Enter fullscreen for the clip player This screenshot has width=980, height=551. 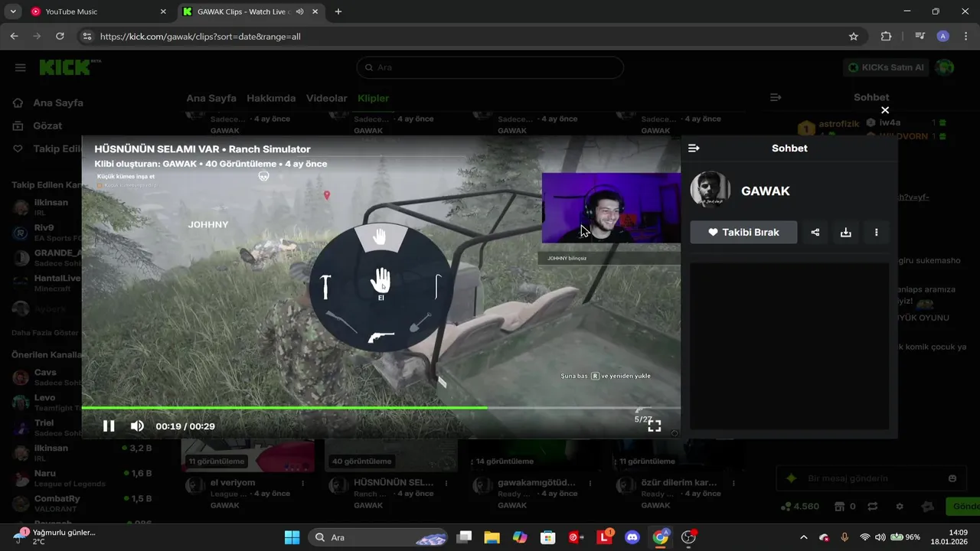point(655,426)
